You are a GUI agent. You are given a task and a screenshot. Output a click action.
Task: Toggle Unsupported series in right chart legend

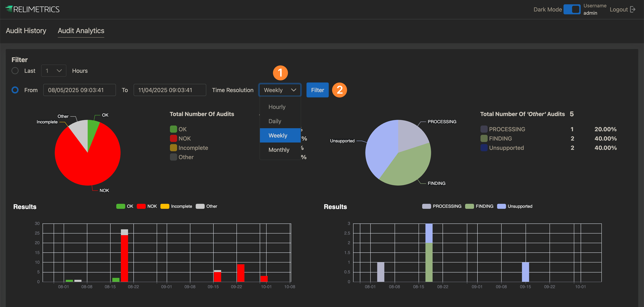(501, 206)
